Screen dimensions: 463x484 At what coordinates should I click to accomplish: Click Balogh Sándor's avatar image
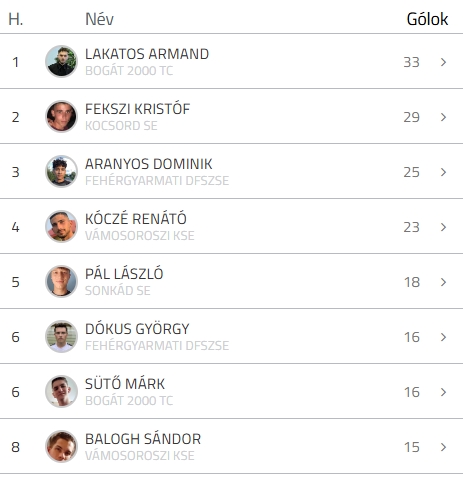pos(61,446)
